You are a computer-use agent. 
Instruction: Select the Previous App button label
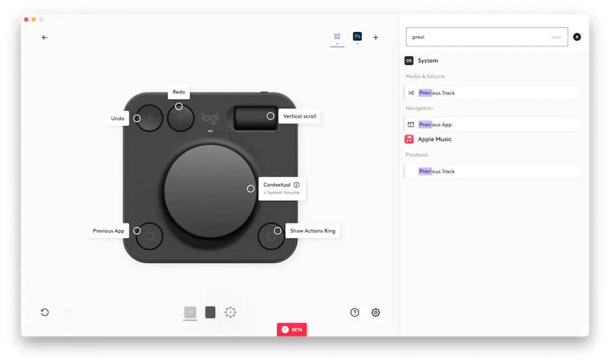point(109,231)
